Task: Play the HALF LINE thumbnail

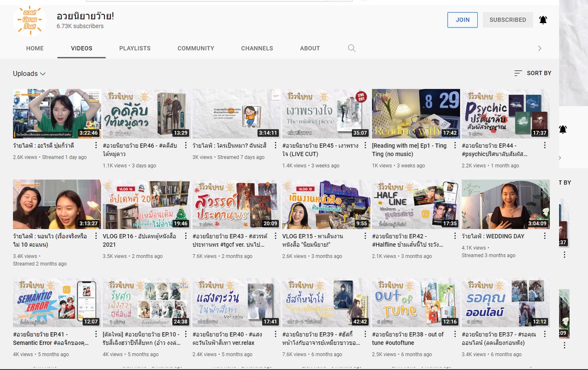Action: click(416, 204)
